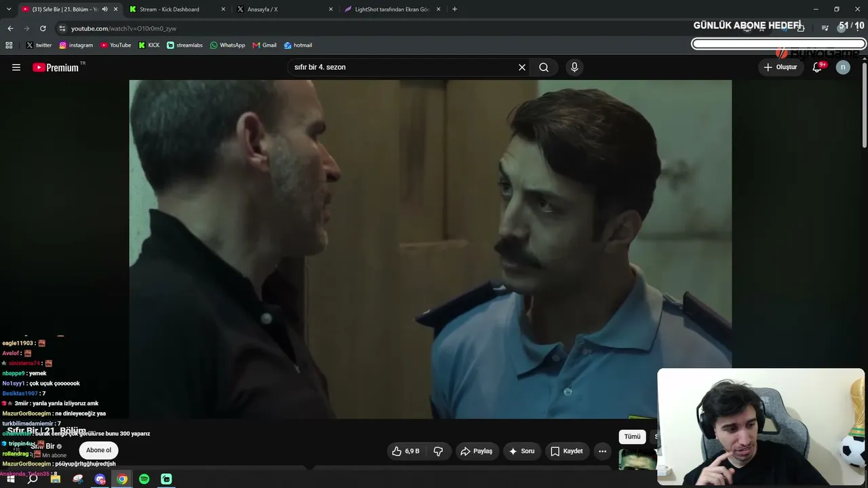Screen dimensions: 868x488
Task: Open the YouTube bookmark
Action: [115, 45]
